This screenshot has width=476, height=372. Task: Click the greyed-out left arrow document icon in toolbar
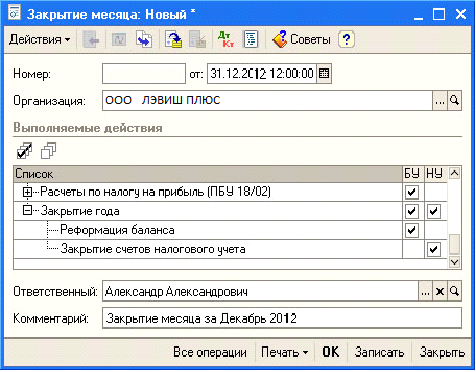tap(91, 40)
